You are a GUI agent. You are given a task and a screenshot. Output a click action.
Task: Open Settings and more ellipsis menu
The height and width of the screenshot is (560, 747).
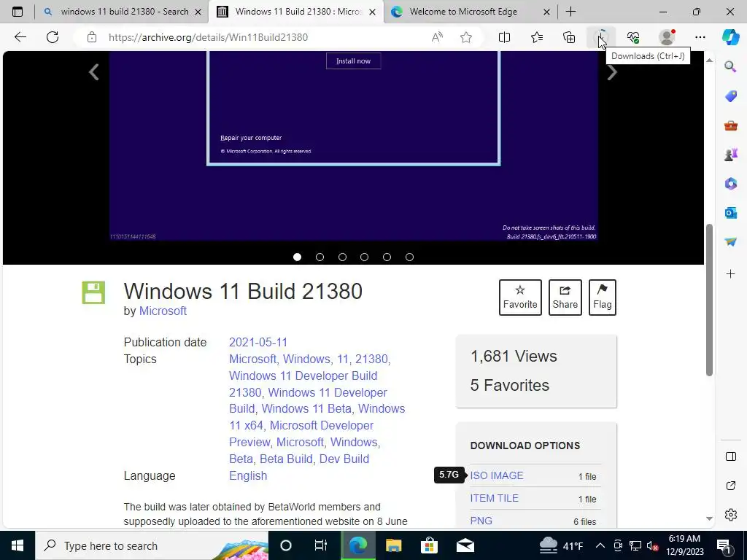click(x=700, y=37)
